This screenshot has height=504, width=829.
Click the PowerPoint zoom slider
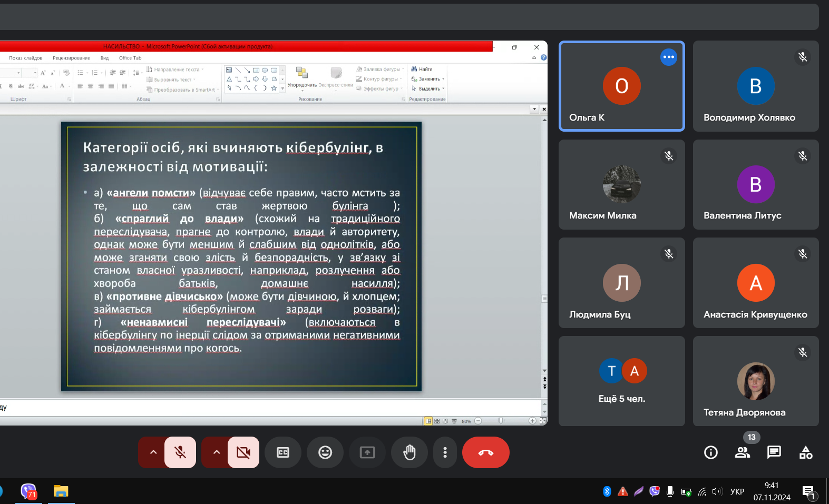click(x=501, y=421)
